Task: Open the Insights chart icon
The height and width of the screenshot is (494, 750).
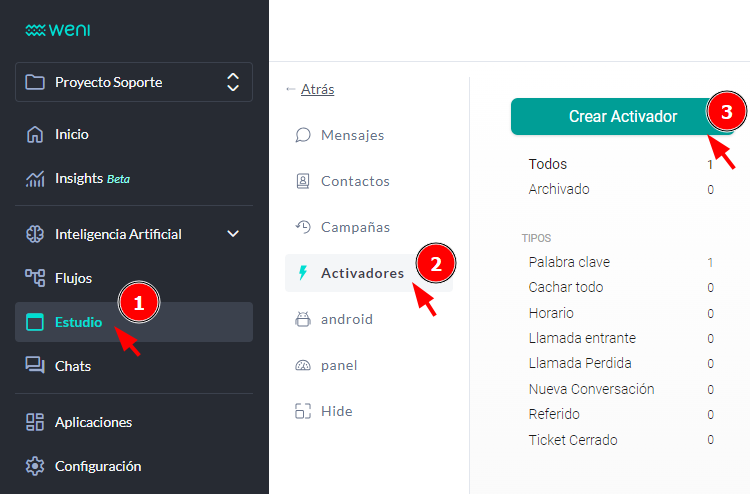Action: click(35, 179)
